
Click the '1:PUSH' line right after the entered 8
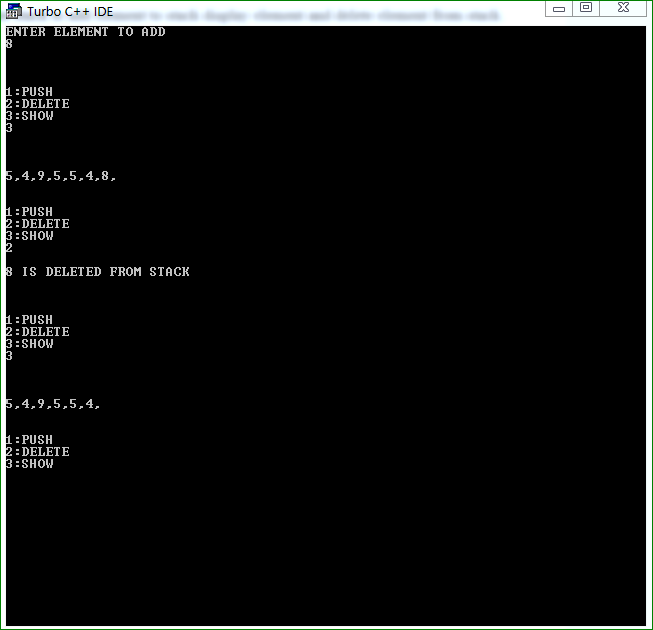coord(29,91)
